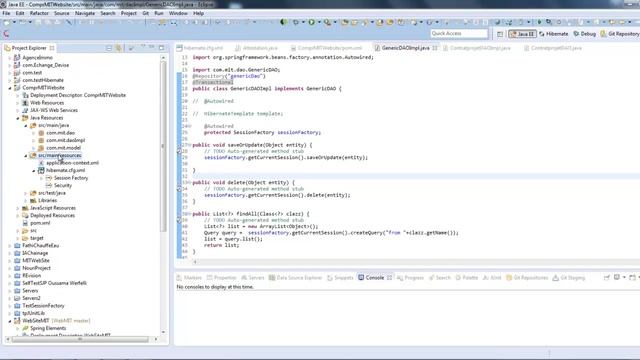The width and height of the screenshot is (640, 360).
Task: Open the New wizard dropdown arrow
Action: pyautogui.click(x=14, y=22)
